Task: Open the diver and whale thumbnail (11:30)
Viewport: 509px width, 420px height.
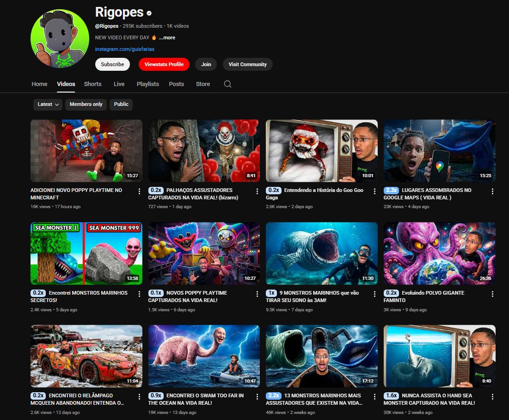Action: [322, 253]
